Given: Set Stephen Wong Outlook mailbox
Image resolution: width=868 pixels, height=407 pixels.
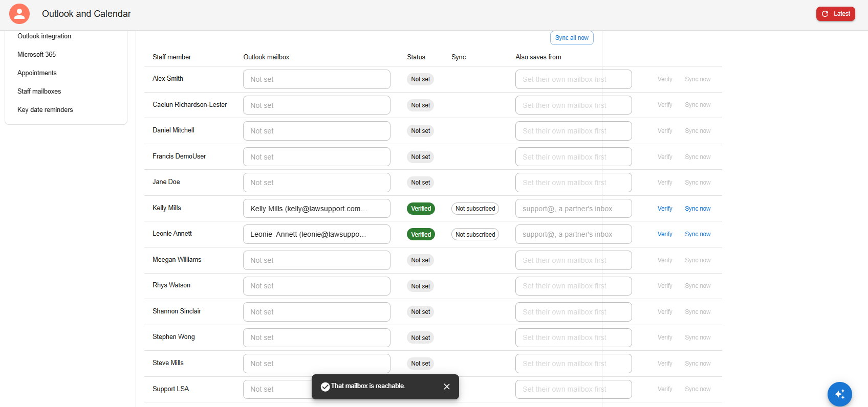Looking at the screenshot, I should pos(317,337).
